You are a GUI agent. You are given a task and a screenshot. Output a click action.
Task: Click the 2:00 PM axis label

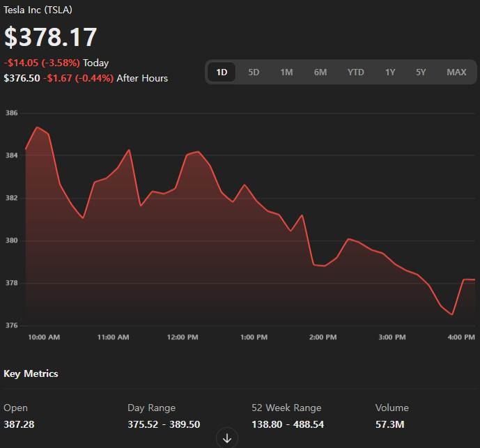(x=323, y=337)
